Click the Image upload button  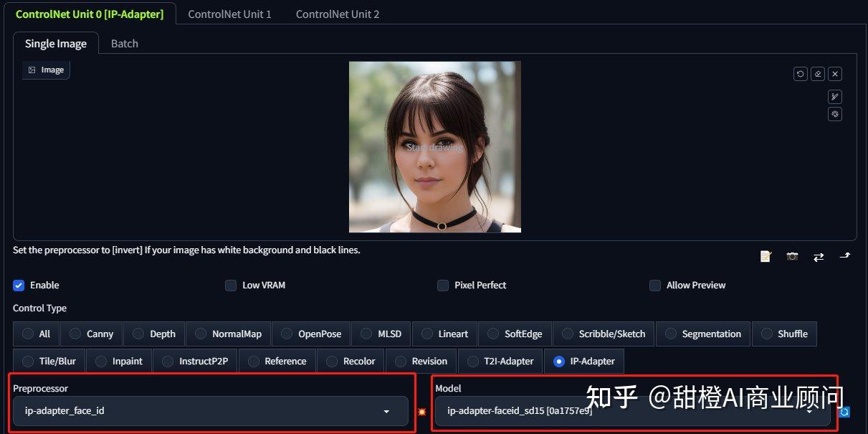coord(46,70)
